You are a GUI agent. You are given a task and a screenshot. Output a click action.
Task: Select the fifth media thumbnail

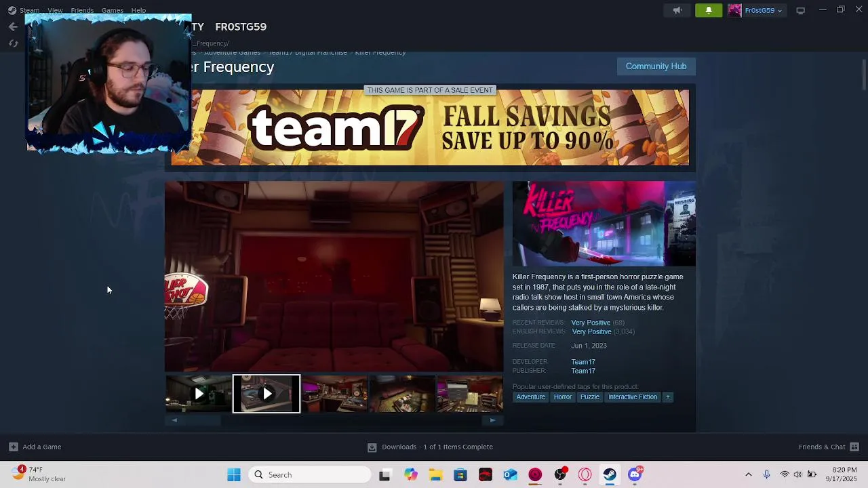469,393
